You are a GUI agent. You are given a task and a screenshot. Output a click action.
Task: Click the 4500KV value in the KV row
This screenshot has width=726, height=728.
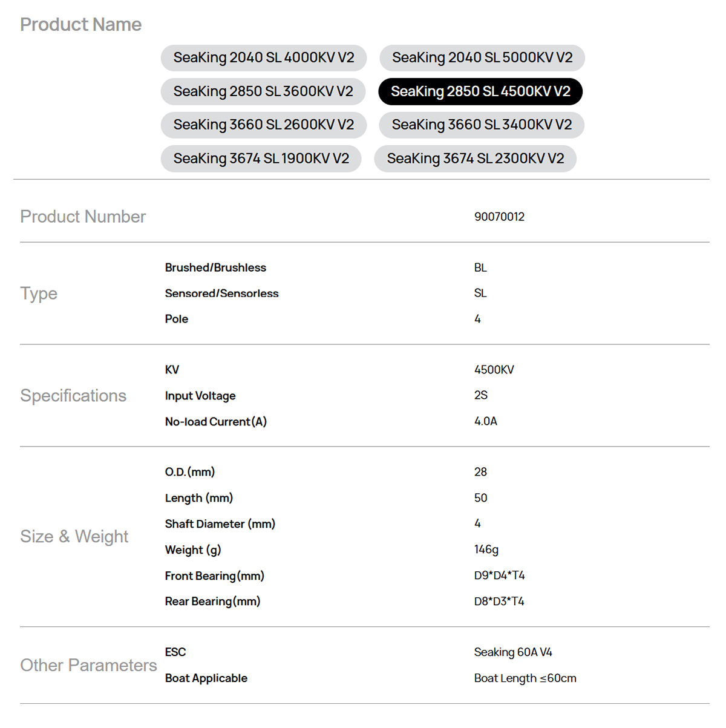tap(494, 370)
